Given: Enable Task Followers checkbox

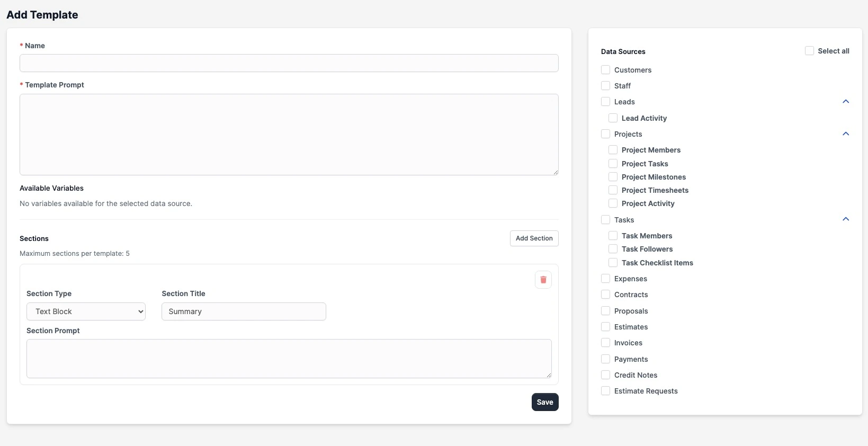Looking at the screenshot, I should pyautogui.click(x=613, y=249).
